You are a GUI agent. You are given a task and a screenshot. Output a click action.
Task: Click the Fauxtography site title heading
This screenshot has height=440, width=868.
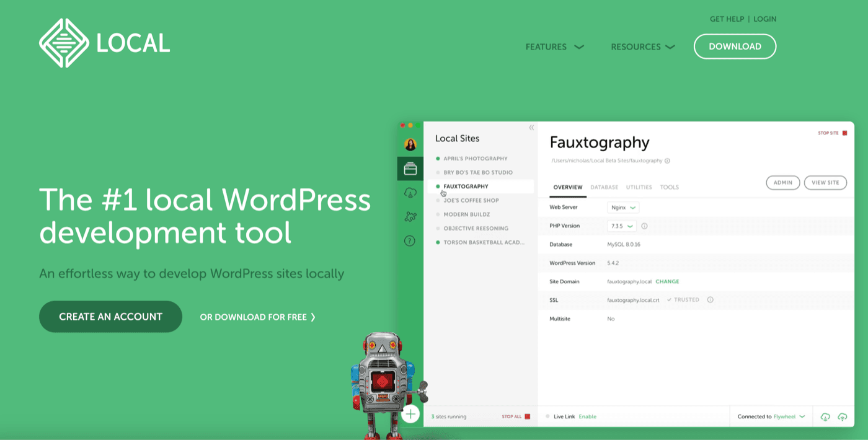600,143
